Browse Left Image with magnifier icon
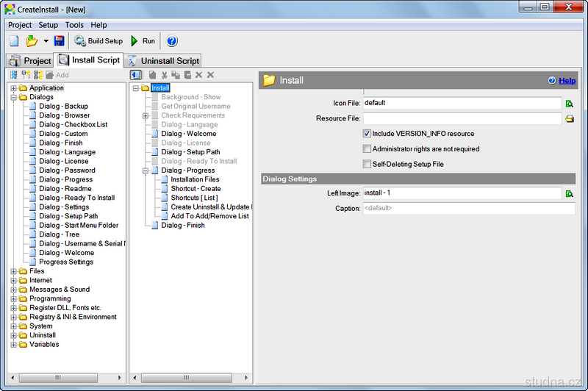588x391 pixels. pos(569,193)
